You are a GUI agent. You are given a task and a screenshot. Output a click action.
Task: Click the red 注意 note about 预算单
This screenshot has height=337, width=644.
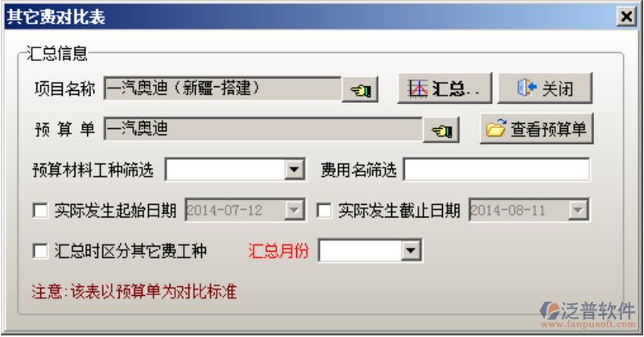coord(134,291)
